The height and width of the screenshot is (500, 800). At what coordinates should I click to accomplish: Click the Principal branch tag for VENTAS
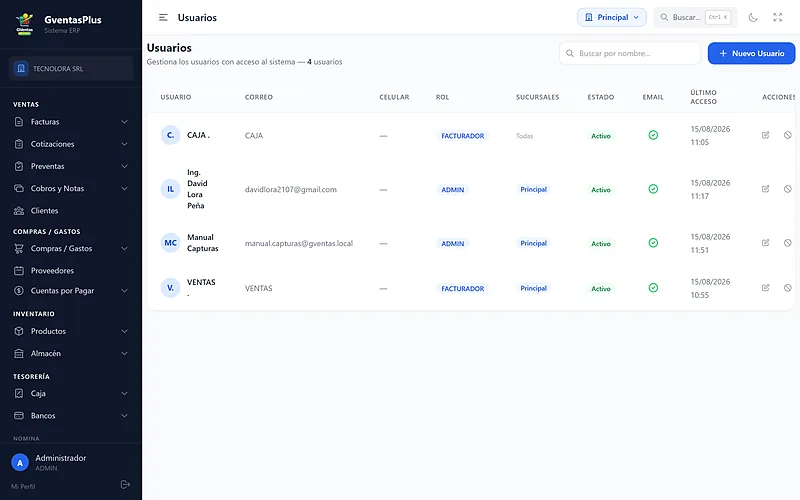point(533,288)
